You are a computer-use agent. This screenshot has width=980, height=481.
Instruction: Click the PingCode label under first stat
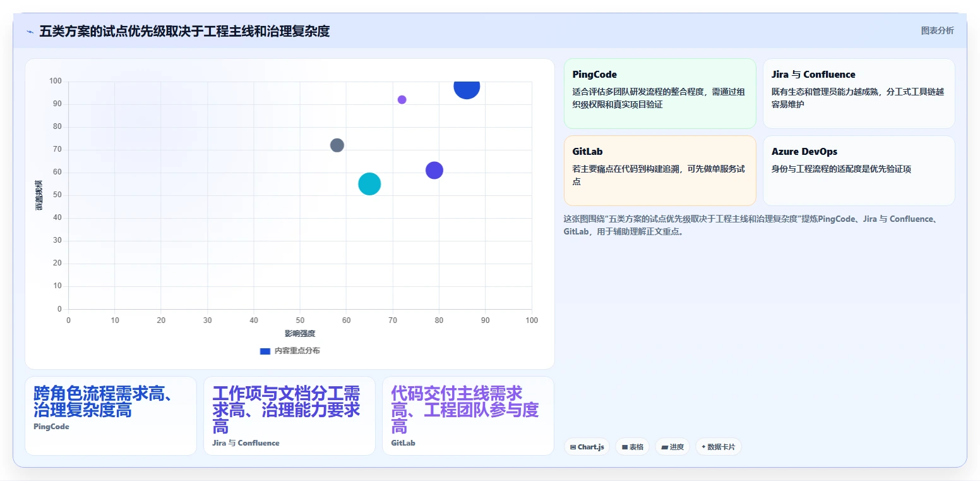coord(51,427)
